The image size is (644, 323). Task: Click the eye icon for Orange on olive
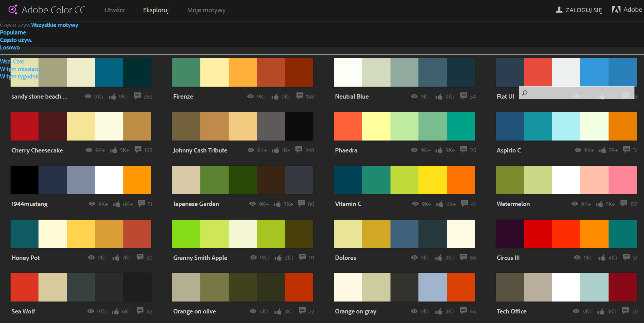pos(253,311)
